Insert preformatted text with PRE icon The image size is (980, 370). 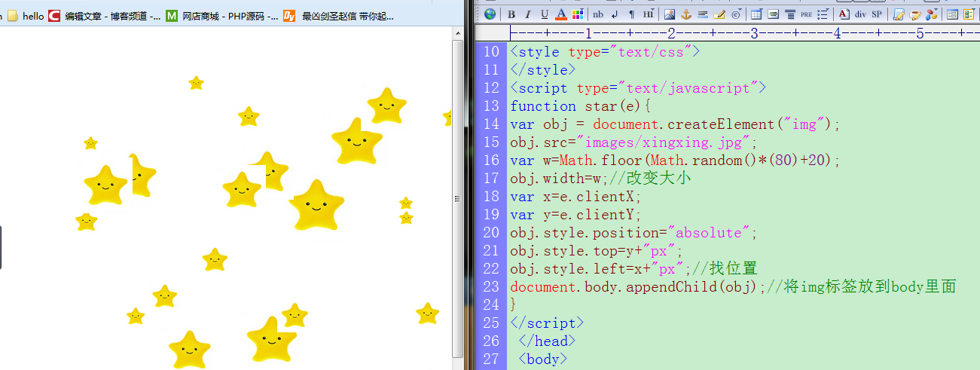(x=806, y=14)
